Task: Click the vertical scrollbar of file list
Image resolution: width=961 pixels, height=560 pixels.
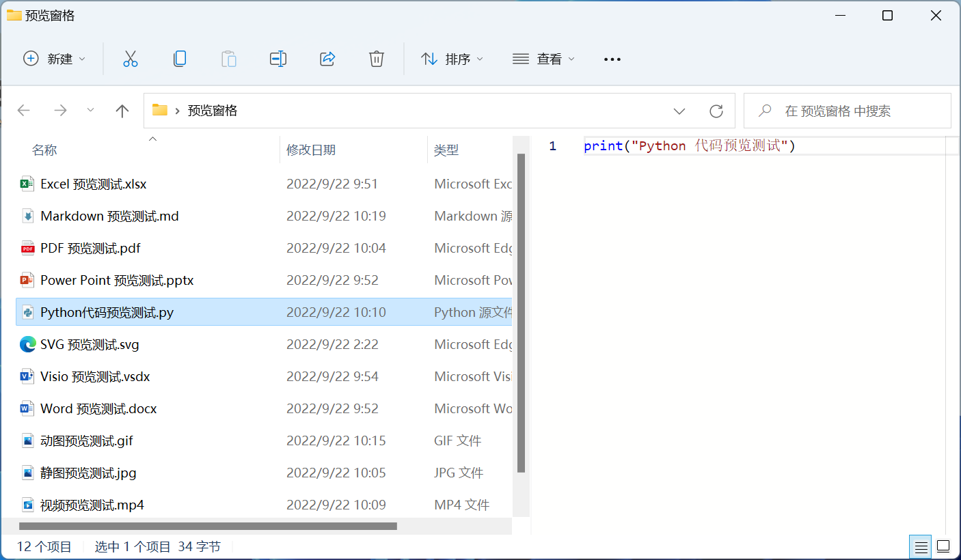Action: point(521,313)
